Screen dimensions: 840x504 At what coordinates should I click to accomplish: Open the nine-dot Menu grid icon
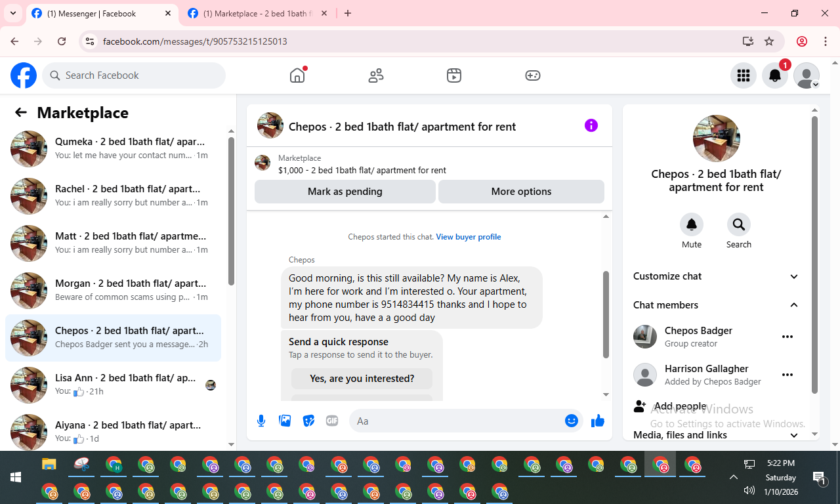pos(744,75)
